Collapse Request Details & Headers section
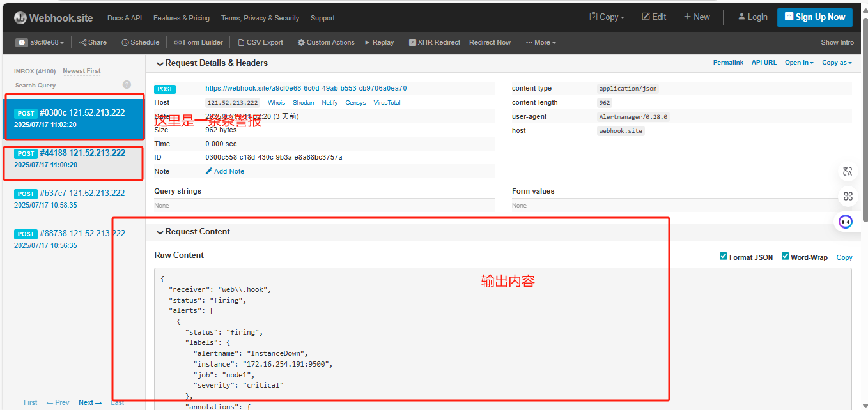 (212, 63)
